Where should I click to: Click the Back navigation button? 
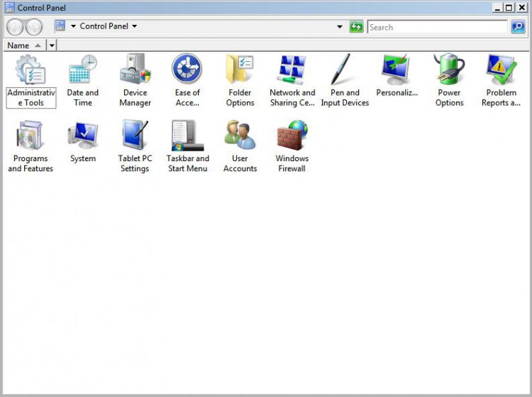point(15,27)
